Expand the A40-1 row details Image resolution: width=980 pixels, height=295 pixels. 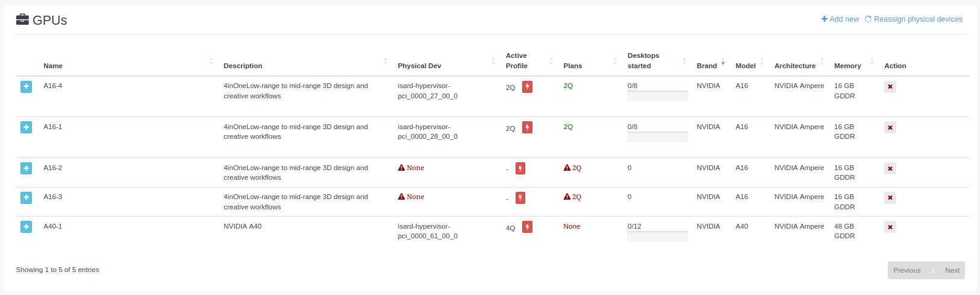[x=26, y=227]
